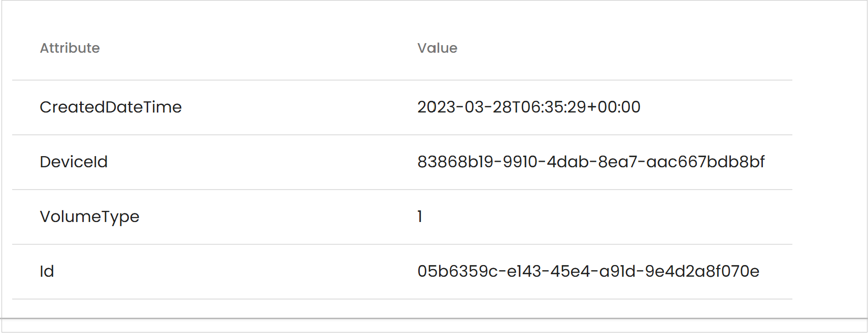Click the 9e4d2a8f070e segment of Id
This screenshot has height=333, width=868.
[x=702, y=271]
